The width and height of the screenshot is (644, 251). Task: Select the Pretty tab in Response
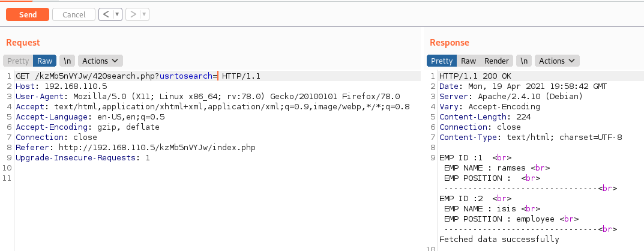(442, 61)
